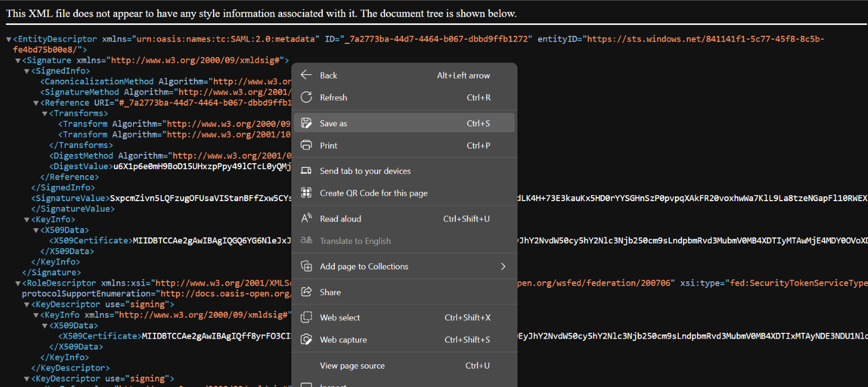Click the Print printer icon

[x=306, y=145]
